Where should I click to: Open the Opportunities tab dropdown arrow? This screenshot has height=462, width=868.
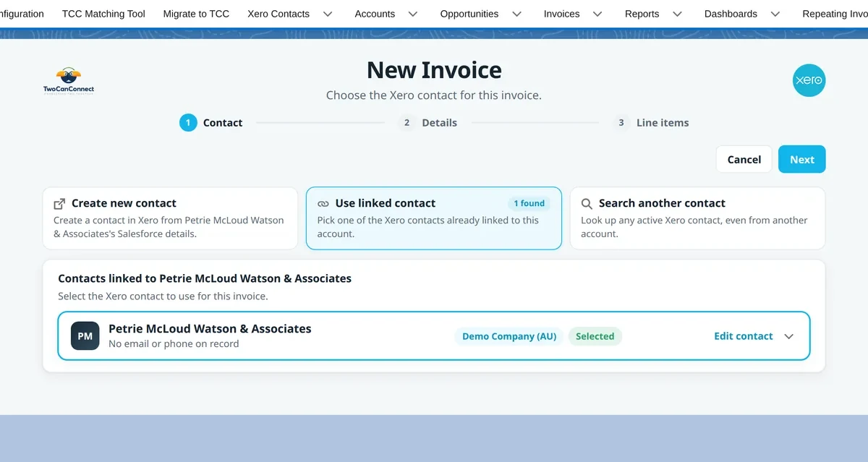pyautogui.click(x=516, y=14)
